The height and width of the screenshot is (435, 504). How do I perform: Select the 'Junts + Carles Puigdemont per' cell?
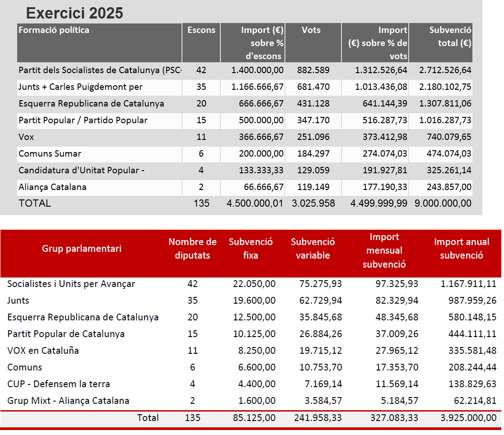80,87
